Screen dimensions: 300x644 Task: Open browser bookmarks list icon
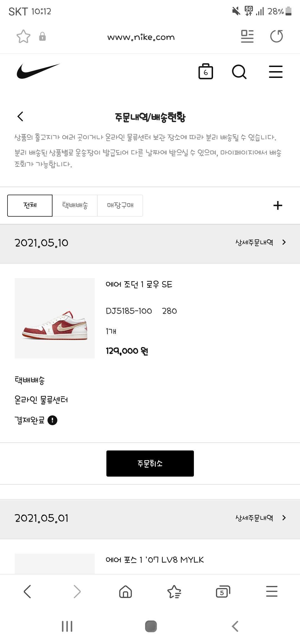point(174,591)
